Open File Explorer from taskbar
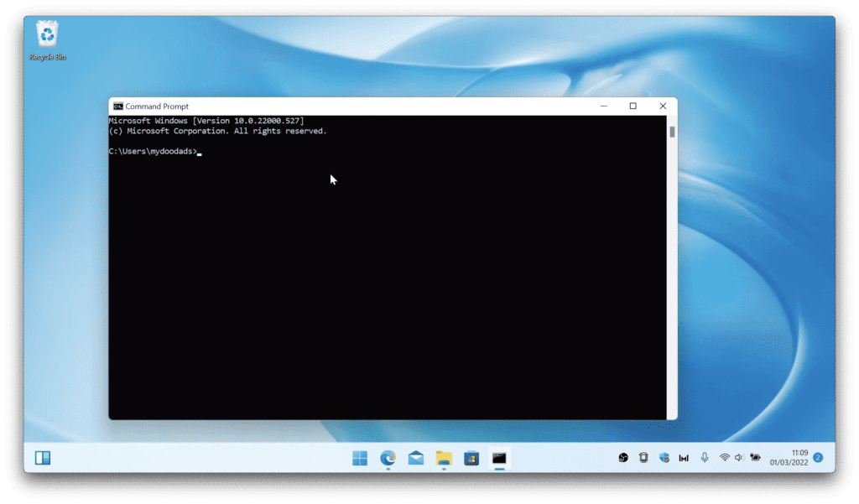859x504 pixels. pyautogui.click(x=444, y=458)
